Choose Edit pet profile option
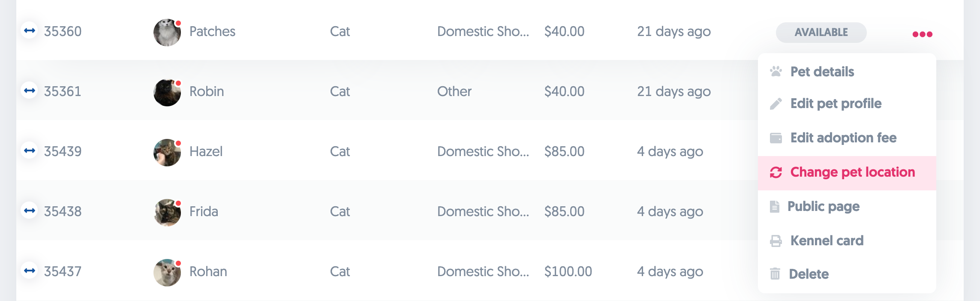This screenshot has height=301, width=980. tap(836, 103)
